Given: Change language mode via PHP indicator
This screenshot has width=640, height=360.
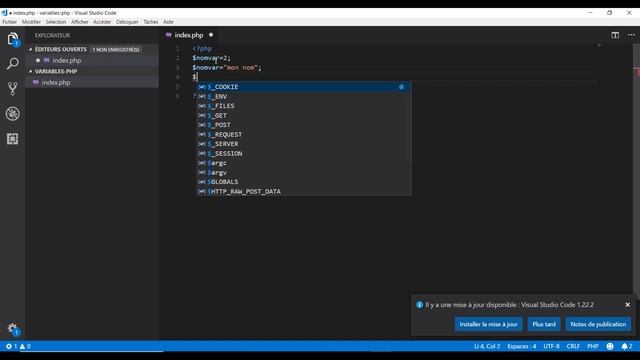Looking at the screenshot, I should pyautogui.click(x=593, y=346).
